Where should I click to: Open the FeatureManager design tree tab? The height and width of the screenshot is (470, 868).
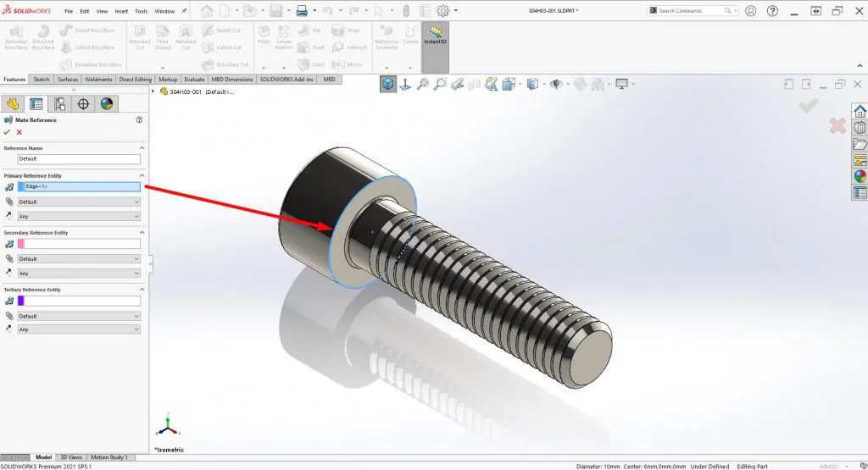(12, 104)
